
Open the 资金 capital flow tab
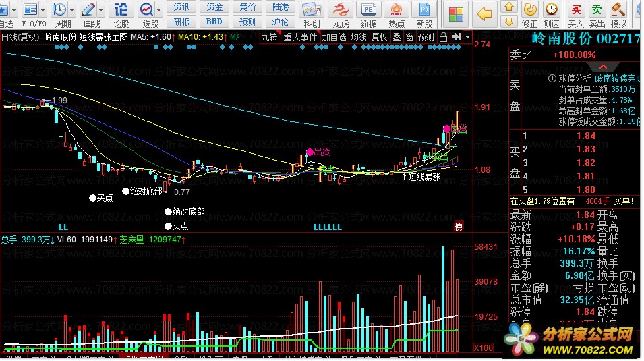pyautogui.click(x=214, y=7)
